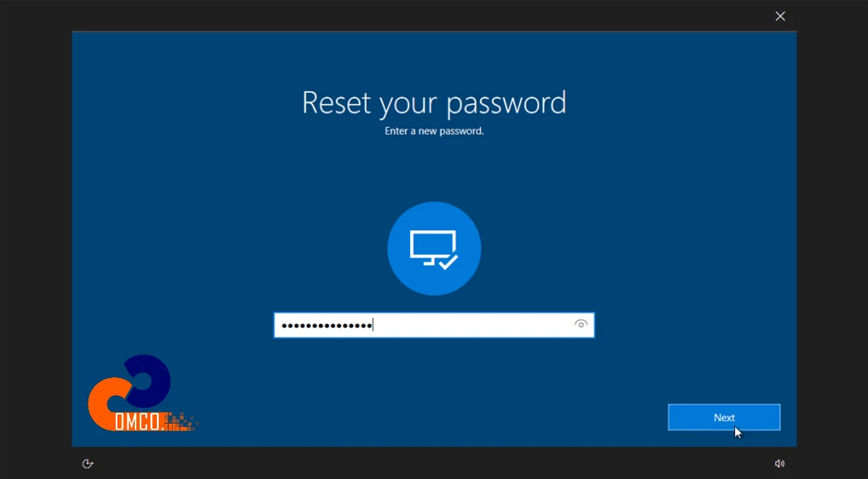Click dark bar between accessibility and volume icons
868x479 pixels.
point(434,463)
